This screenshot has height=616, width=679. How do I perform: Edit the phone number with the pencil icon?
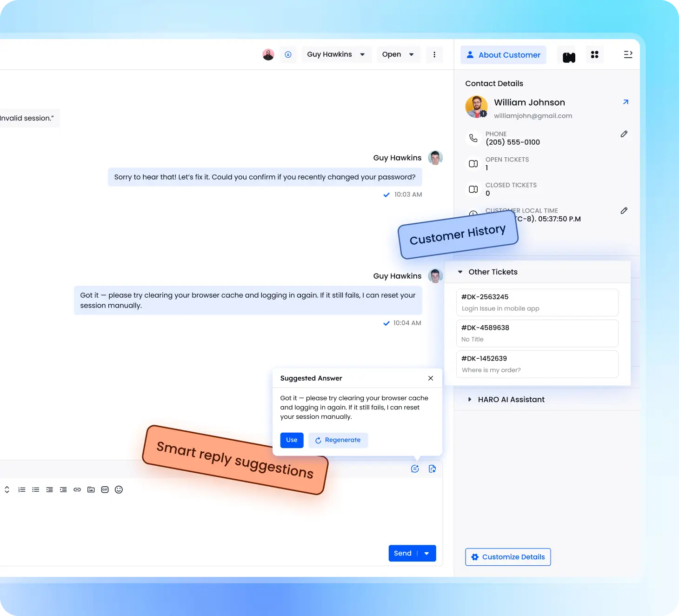coord(624,134)
